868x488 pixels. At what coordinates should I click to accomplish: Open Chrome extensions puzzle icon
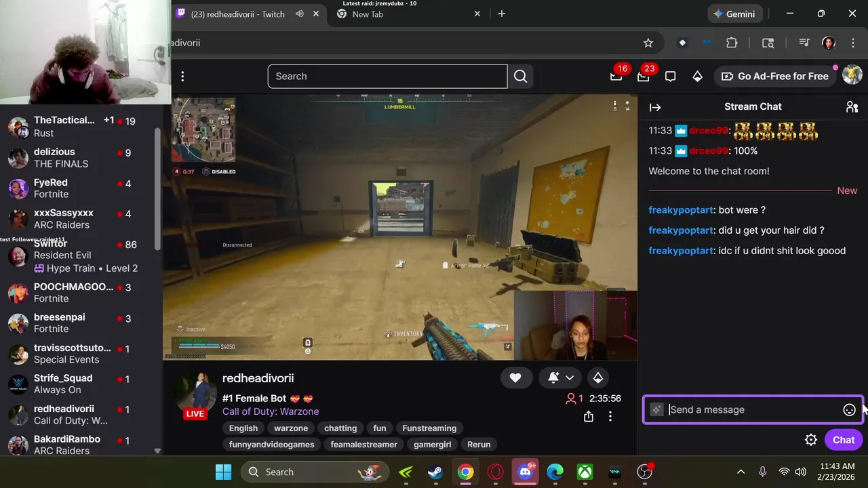pyautogui.click(x=732, y=43)
